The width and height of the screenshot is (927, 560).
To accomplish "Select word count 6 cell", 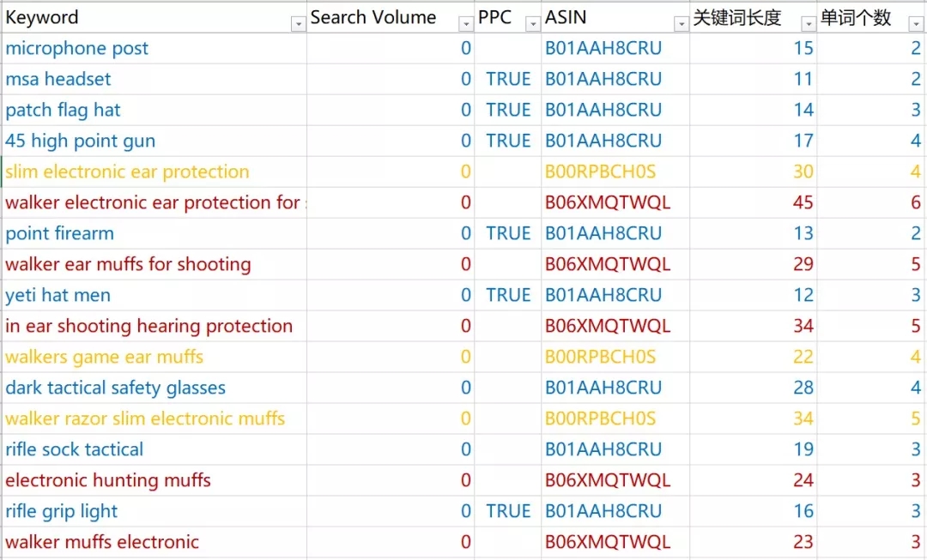I will (x=871, y=202).
